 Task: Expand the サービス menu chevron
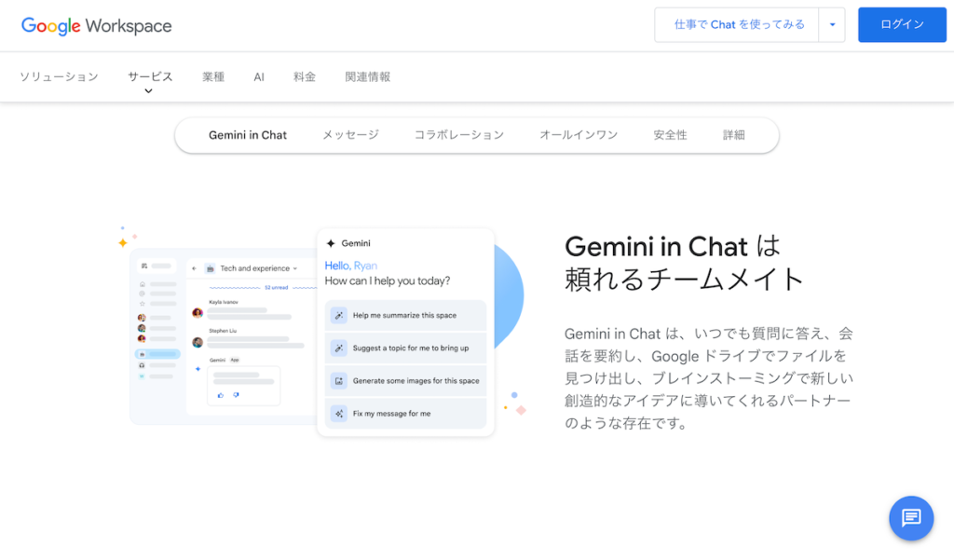tap(148, 91)
